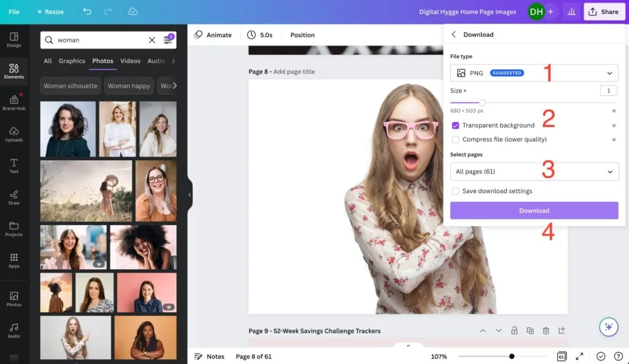629x364 pixels.
Task: Select the Draw tool in sidebar
Action: tap(14, 197)
